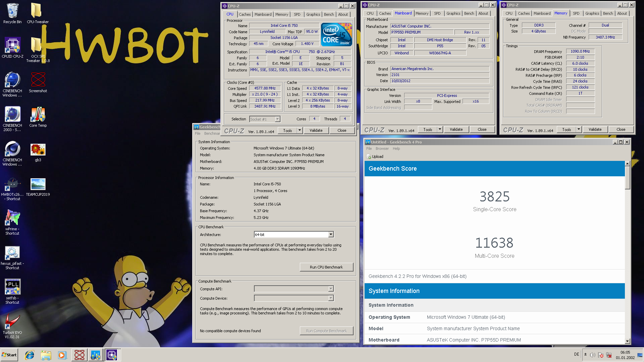This screenshot has width=644, height=362.
Task: Open Bench tab in Mainboard CPU-Z window
Action: pos(469,13)
